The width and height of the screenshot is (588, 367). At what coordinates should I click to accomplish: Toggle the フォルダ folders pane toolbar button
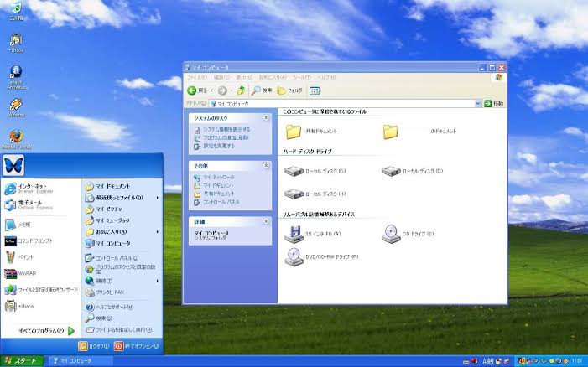(x=289, y=90)
